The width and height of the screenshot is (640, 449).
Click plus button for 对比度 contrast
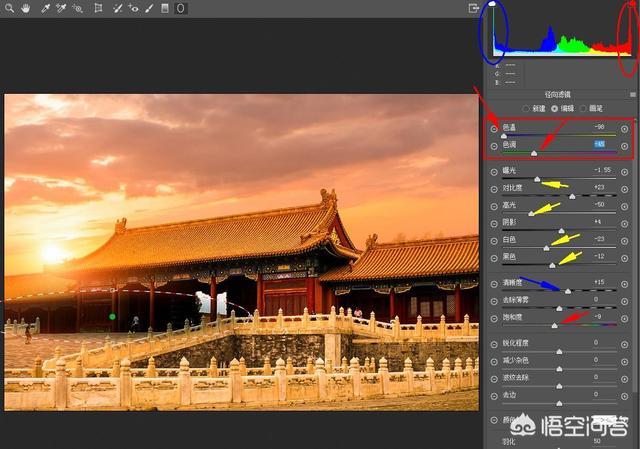pyautogui.click(x=624, y=189)
